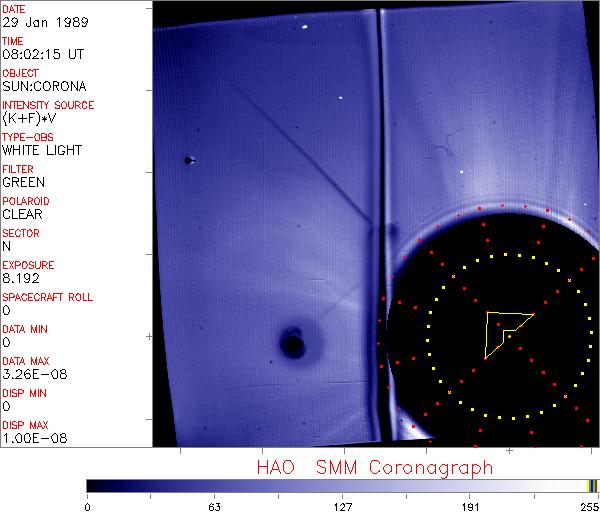Click the 191 label on color scale
Image resolution: width=600 pixels, height=512 pixels.
point(471,507)
